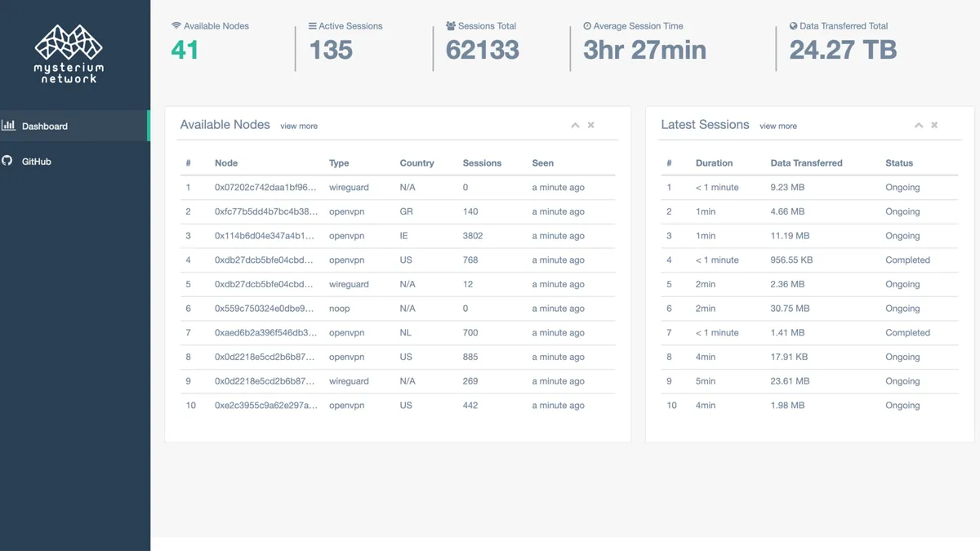Open node 0xaed6b2a396f546db3…
980x551 pixels.
click(x=266, y=333)
